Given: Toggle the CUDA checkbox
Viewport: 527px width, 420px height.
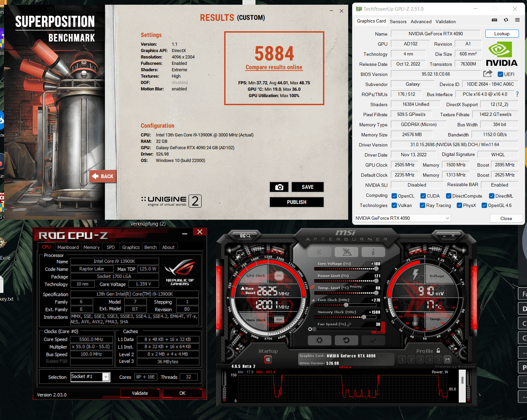Looking at the screenshot, I should [423, 196].
